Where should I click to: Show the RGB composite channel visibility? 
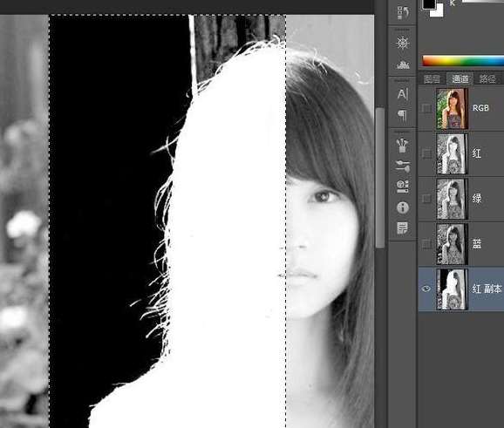pyautogui.click(x=426, y=108)
